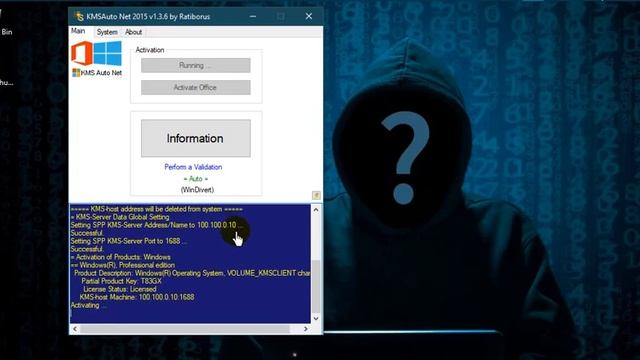Click the 'Partial Product Key: T83GX' log line
Viewport: 640px width, 360px height.
point(121,281)
